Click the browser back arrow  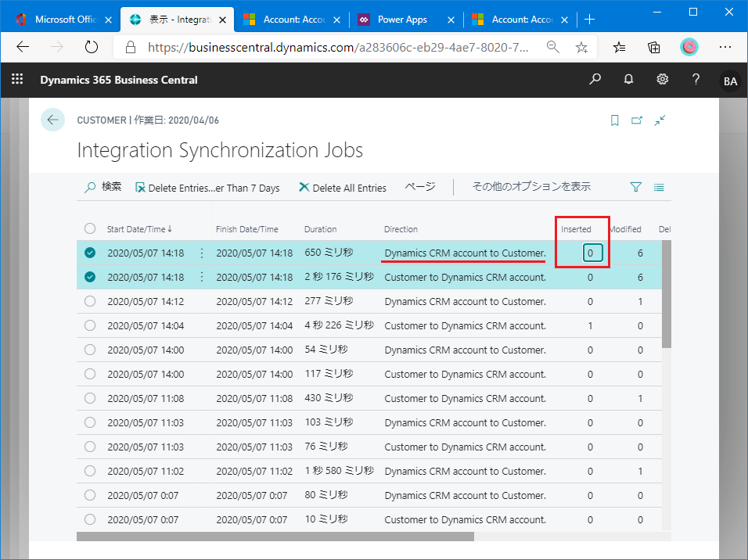[23, 47]
